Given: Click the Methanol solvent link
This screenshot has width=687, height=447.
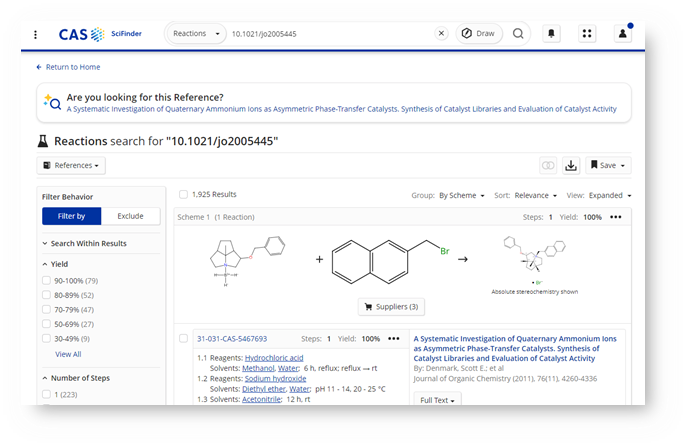Looking at the screenshot, I should click(258, 368).
